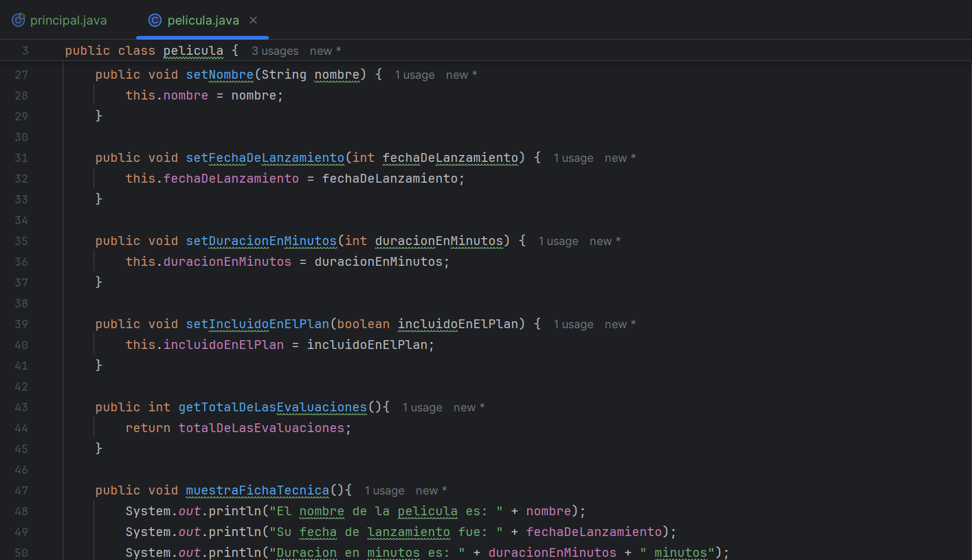Click the 'new *' hint next to setNombre
This screenshot has width=972, height=560.
(462, 75)
